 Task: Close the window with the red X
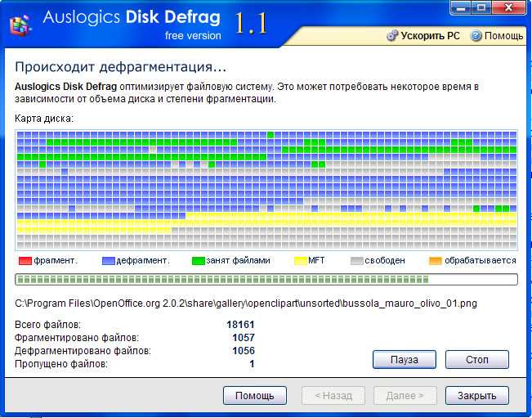point(508,7)
